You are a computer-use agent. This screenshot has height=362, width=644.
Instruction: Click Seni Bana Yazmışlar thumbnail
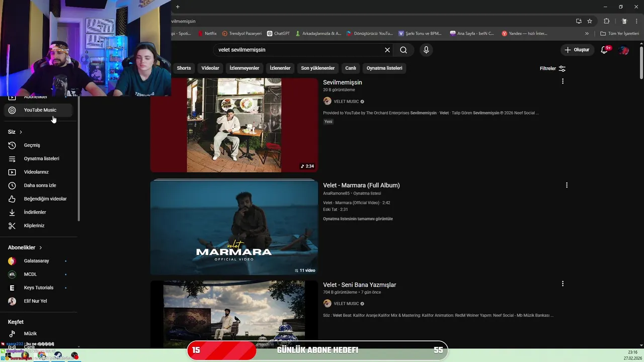pyautogui.click(x=234, y=314)
